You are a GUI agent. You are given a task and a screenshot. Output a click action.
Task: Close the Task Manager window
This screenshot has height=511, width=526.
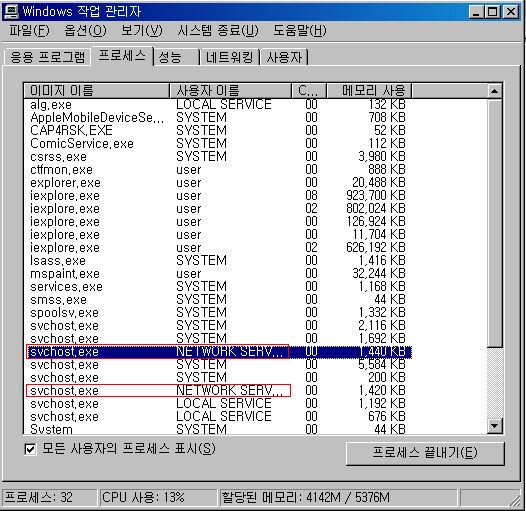[x=511, y=12]
